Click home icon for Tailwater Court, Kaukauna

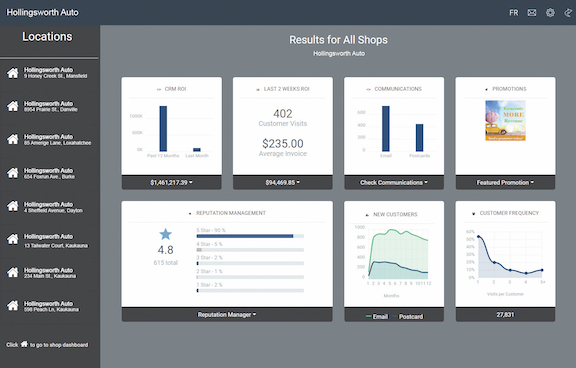click(x=12, y=239)
